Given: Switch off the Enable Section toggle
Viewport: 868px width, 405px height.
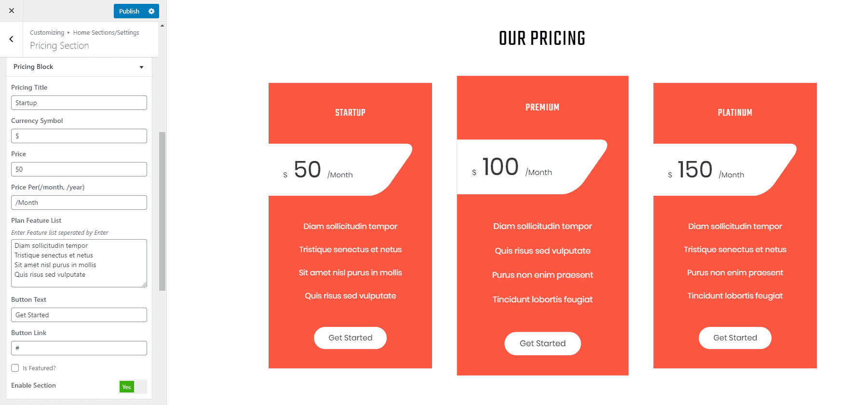Looking at the screenshot, I should [133, 387].
